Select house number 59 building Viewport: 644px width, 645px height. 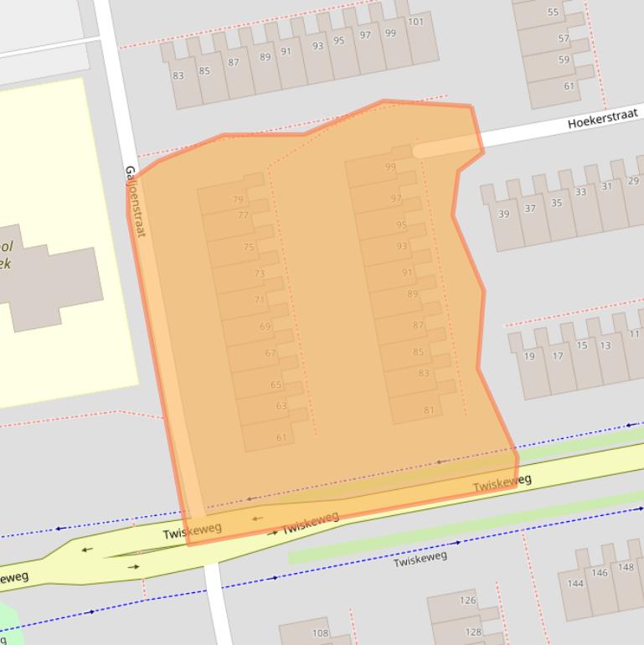click(564, 60)
